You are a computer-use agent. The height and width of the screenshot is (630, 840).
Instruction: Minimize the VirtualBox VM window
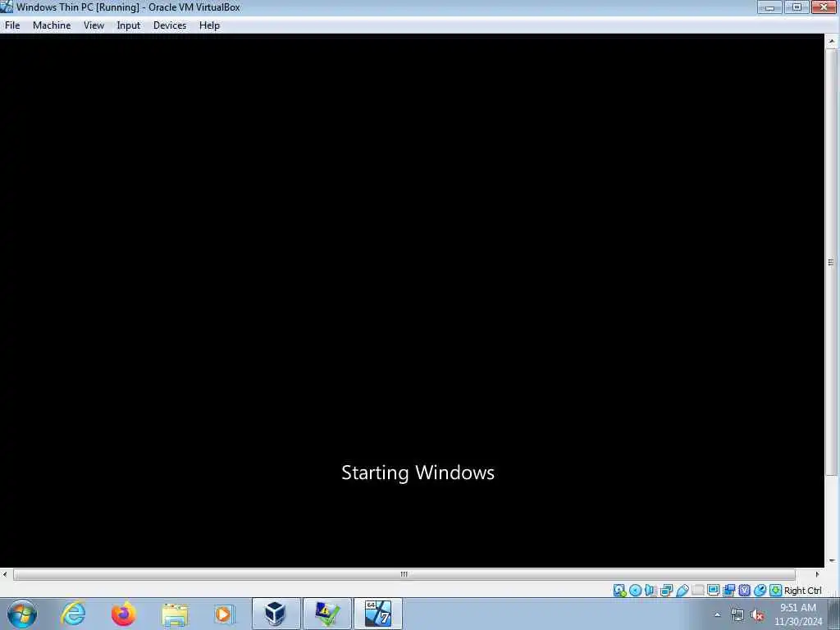pos(769,7)
